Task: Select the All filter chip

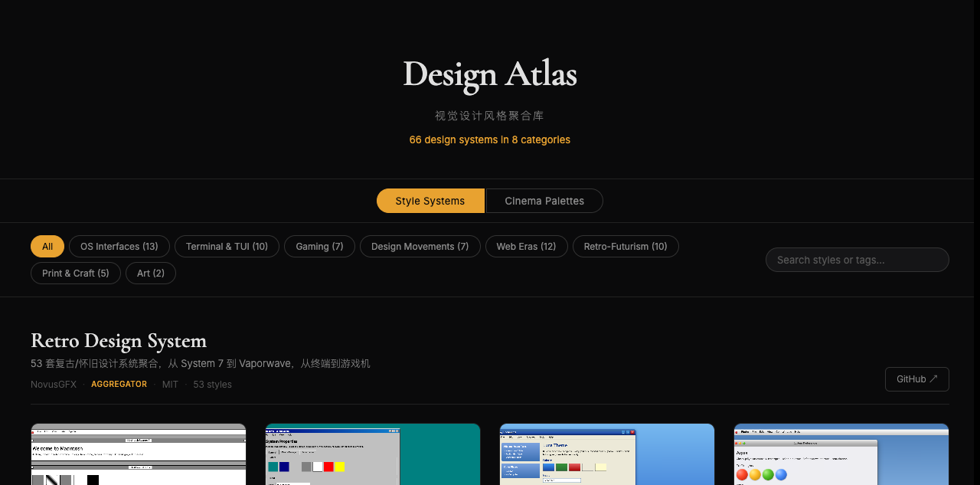Action: pyautogui.click(x=47, y=246)
